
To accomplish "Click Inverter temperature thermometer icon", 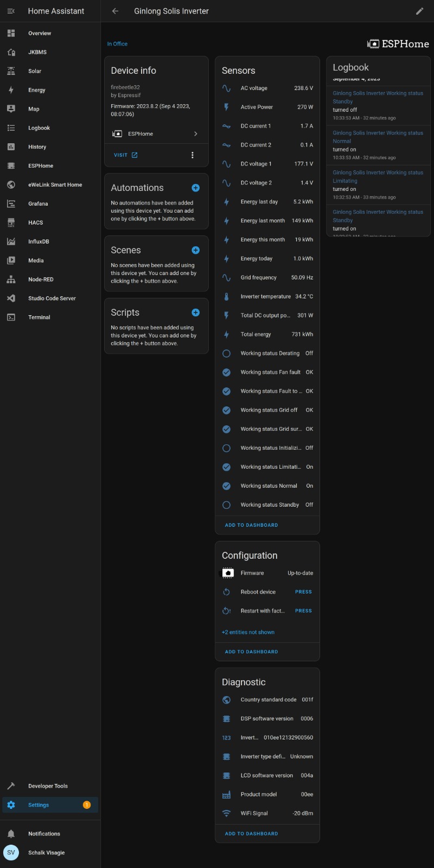I will [x=227, y=297].
